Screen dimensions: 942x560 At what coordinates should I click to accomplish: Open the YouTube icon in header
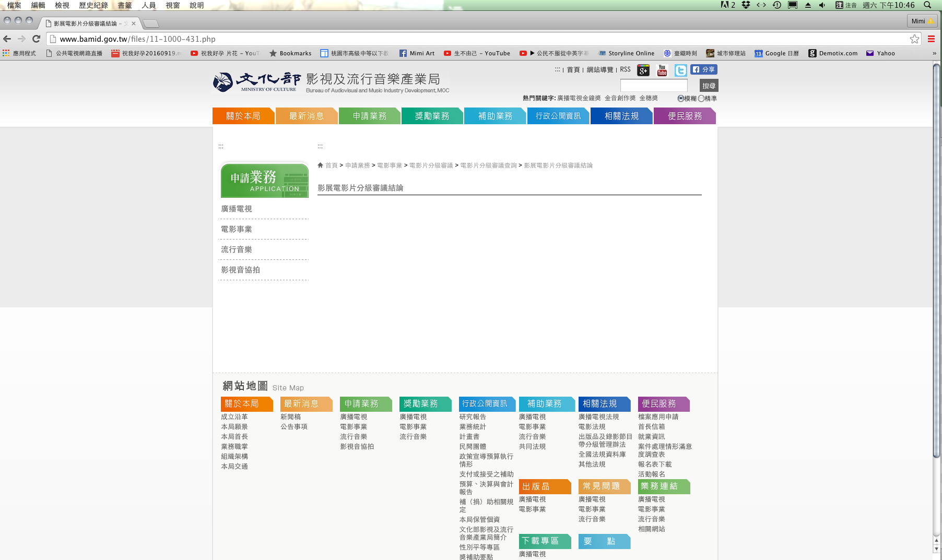click(662, 70)
